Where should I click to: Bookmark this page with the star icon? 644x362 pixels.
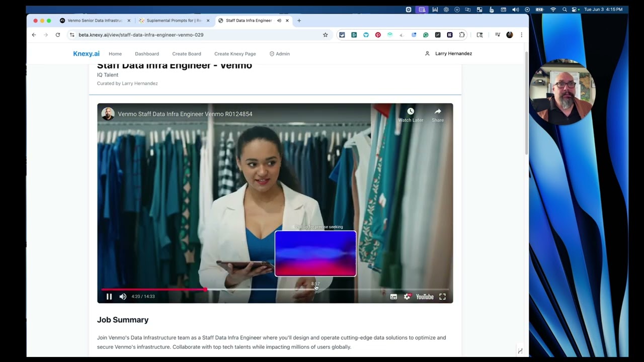(325, 35)
